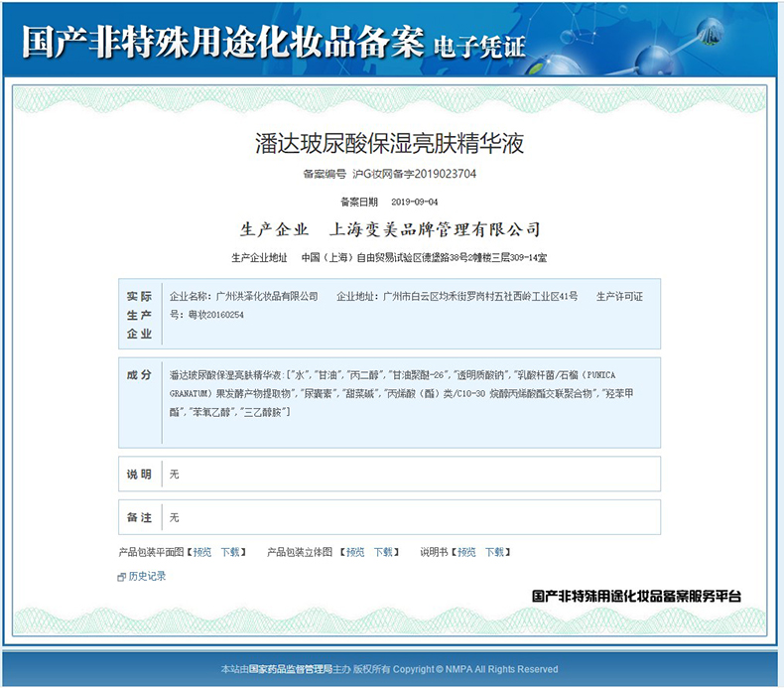Click the 备案服务平台 stamp text
The image size is (784, 688).
[636, 597]
